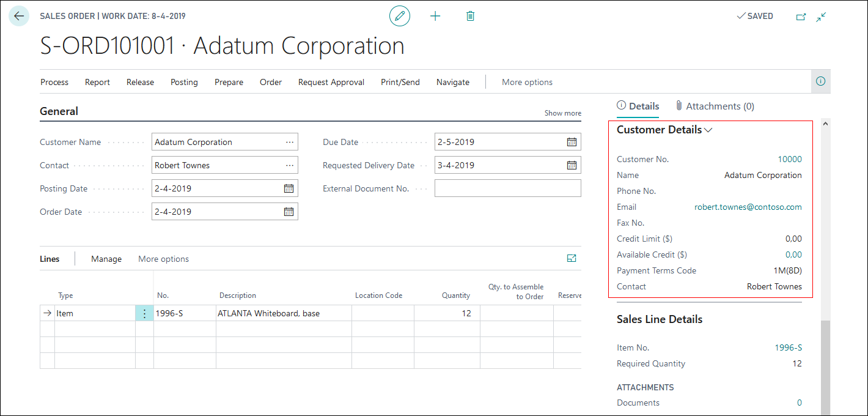Delete order using trash icon

(x=470, y=16)
